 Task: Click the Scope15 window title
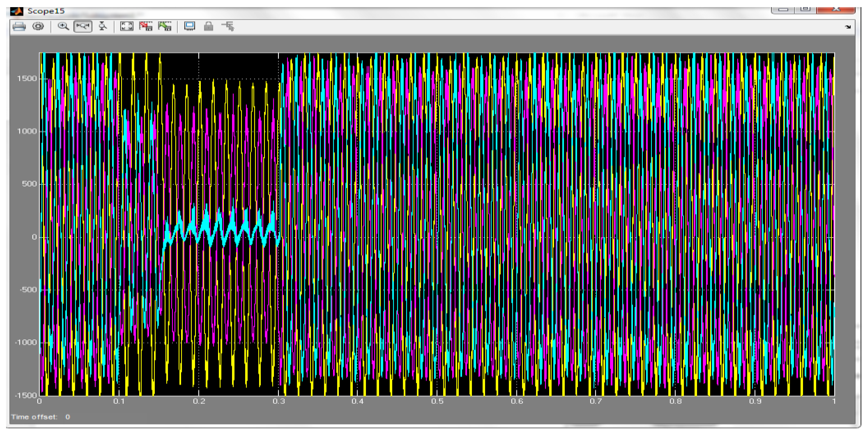pyautogui.click(x=46, y=11)
